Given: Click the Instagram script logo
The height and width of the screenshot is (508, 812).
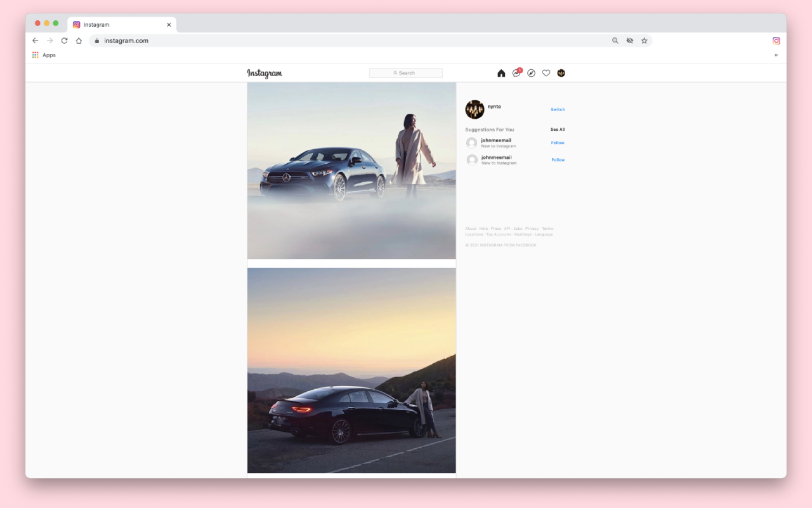Looking at the screenshot, I should click(x=265, y=73).
